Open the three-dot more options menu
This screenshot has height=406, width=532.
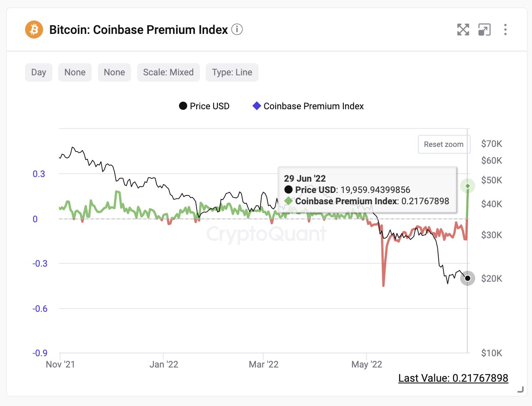tap(505, 30)
